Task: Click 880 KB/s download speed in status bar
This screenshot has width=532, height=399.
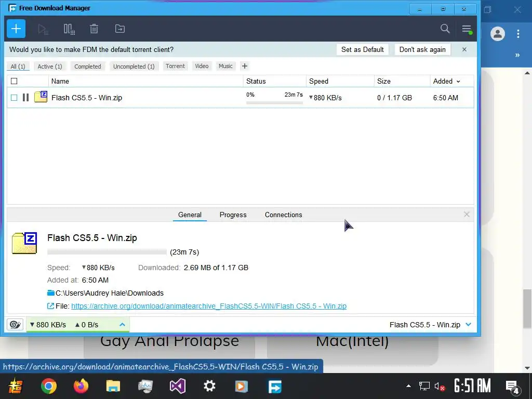Action: click(48, 325)
